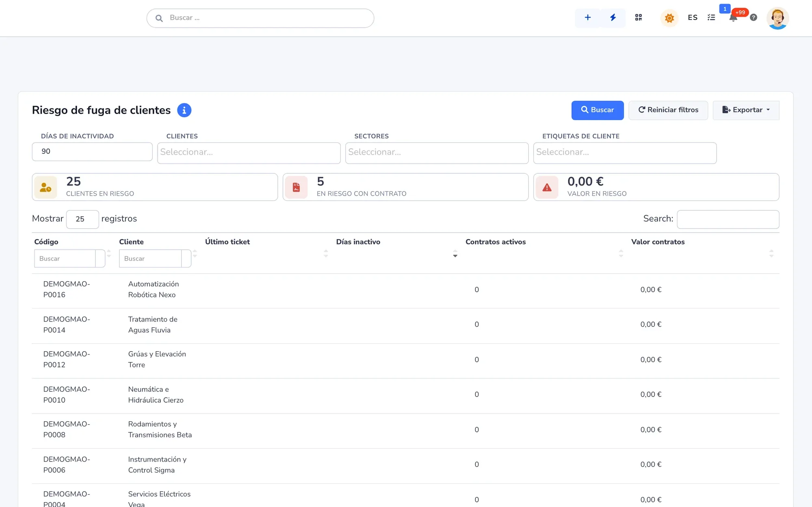Open the QR code scanner icon
812x507 pixels.
639,17
